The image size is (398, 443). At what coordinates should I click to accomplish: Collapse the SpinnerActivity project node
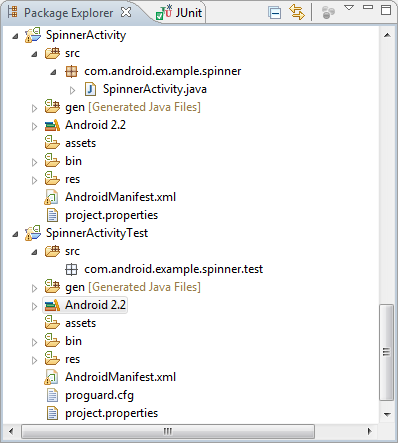click(15, 36)
